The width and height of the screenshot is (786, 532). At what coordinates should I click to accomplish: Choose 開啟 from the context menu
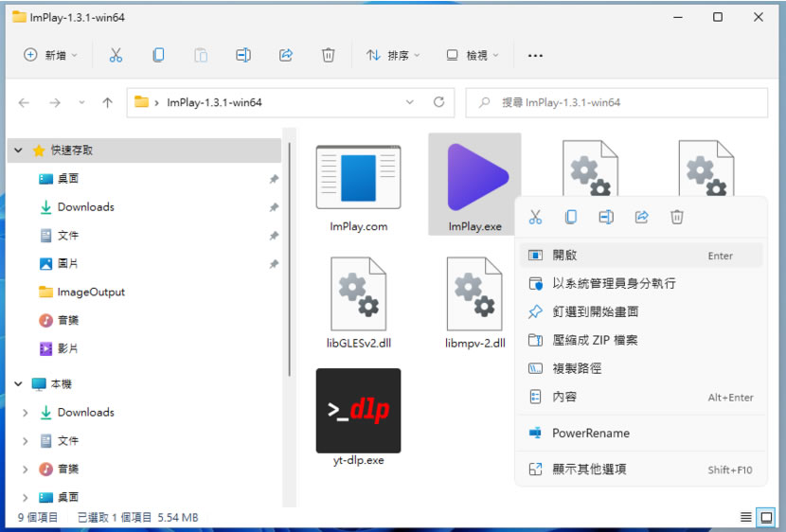[641, 256]
